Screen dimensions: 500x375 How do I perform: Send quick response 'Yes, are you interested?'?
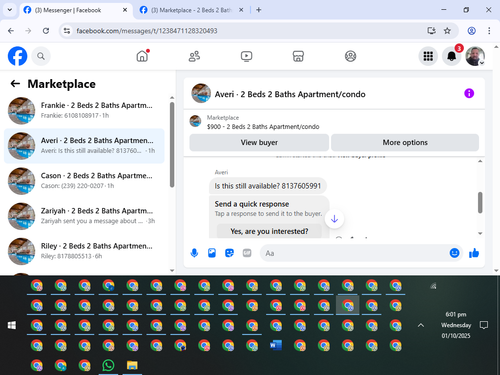coord(269,231)
